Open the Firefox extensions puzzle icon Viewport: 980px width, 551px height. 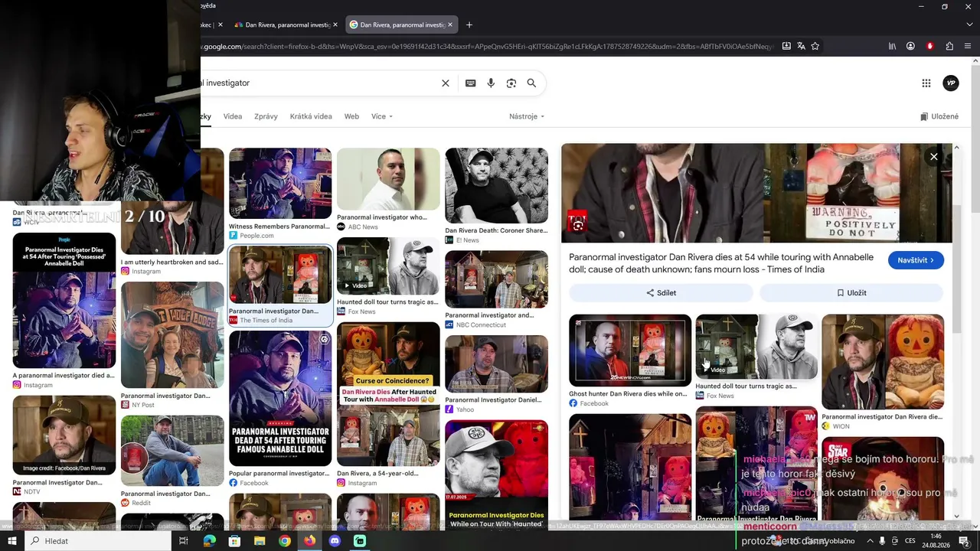click(949, 47)
